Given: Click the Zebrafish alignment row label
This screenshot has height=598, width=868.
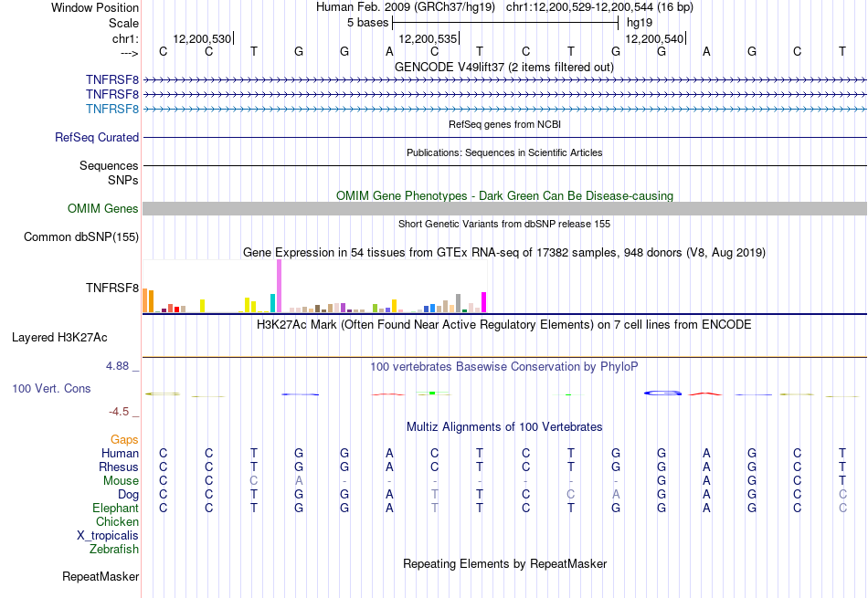Looking at the screenshot, I should [x=114, y=549].
